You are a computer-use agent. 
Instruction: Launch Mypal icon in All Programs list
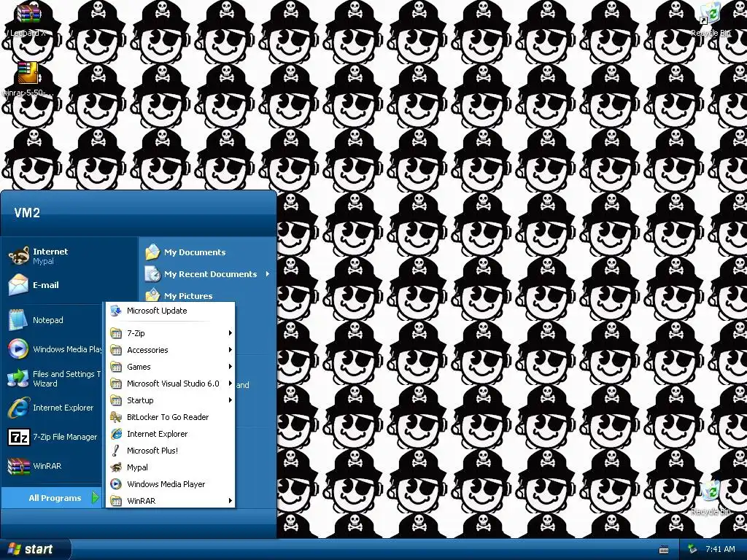coord(116,467)
